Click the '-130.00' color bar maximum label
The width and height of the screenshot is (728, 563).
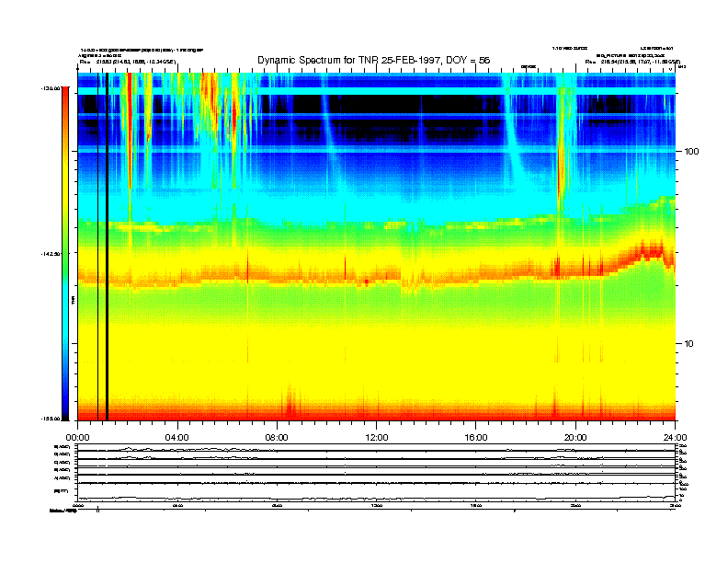pos(51,87)
